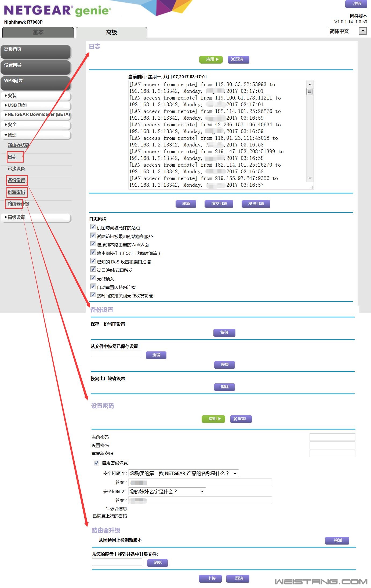This screenshot has height=588, width=371.
Task: Expand the 安装 section
Action: pyautogui.click(x=36, y=96)
